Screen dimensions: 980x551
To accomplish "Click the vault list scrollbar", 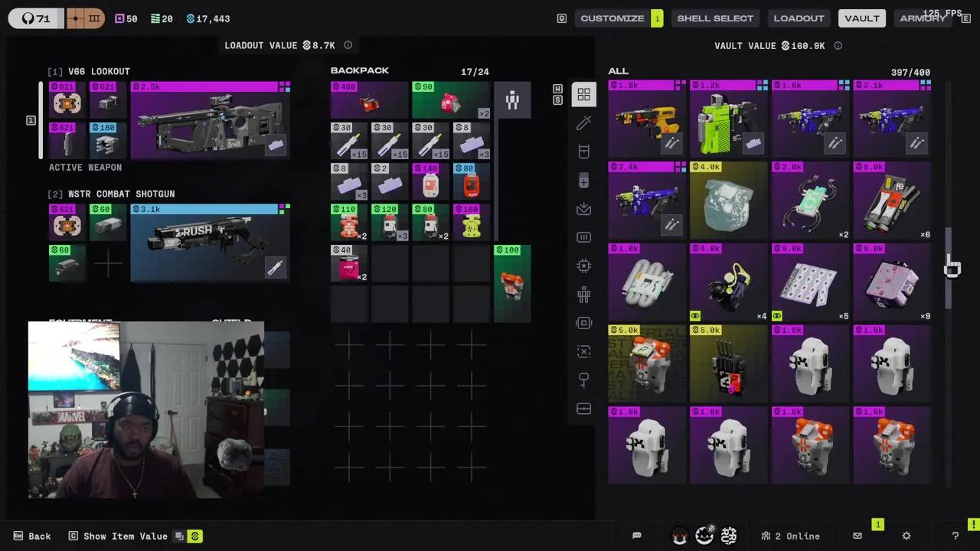I will (948, 268).
